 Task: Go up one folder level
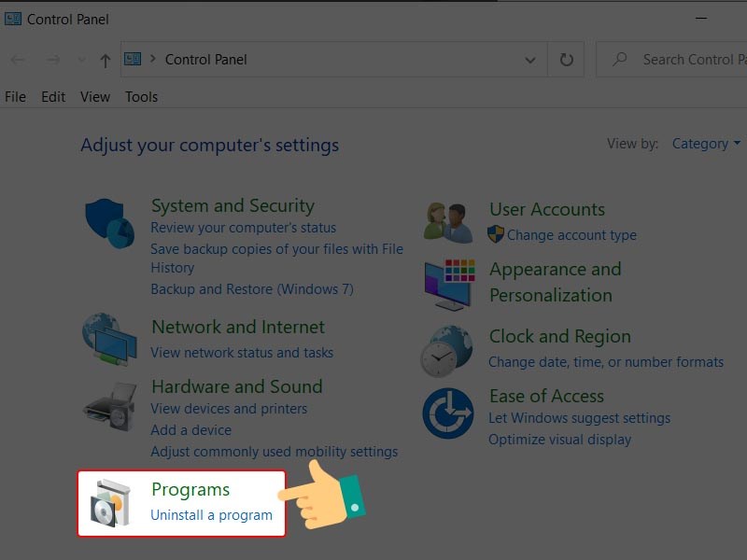pyautogui.click(x=106, y=60)
